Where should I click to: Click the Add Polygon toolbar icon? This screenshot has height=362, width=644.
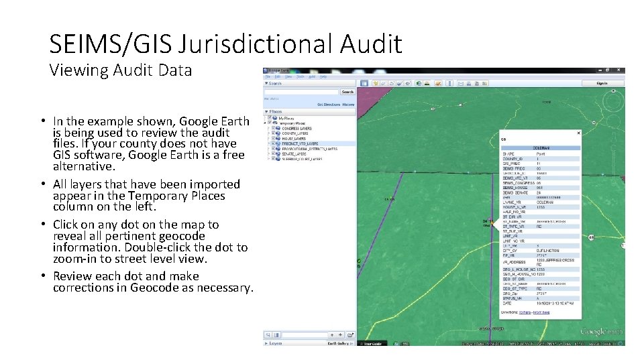[x=384, y=83]
